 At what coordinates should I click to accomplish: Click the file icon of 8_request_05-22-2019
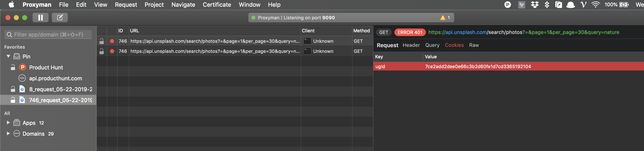(x=22, y=89)
